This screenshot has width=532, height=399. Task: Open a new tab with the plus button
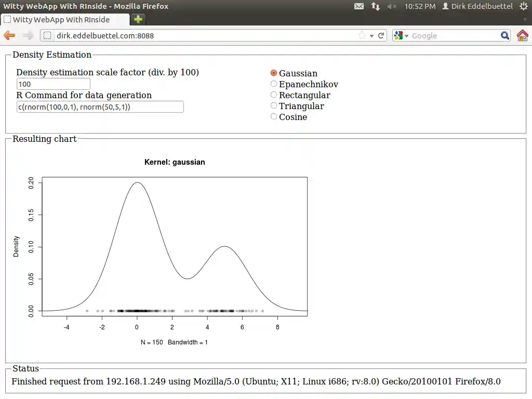138,19
